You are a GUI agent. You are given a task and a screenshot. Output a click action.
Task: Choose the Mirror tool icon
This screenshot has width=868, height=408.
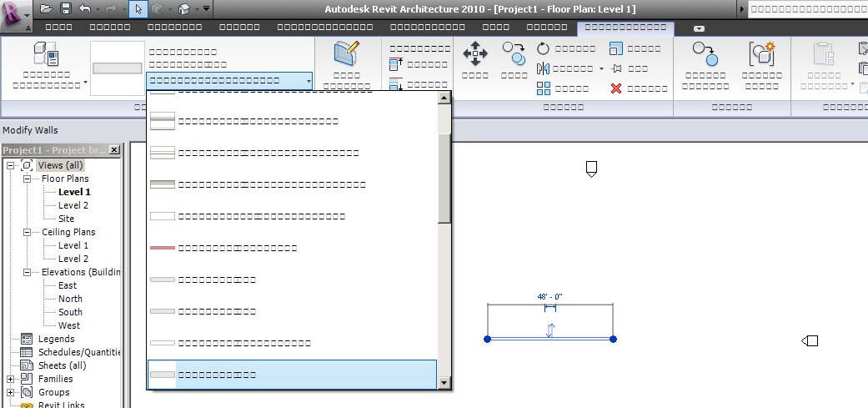544,68
